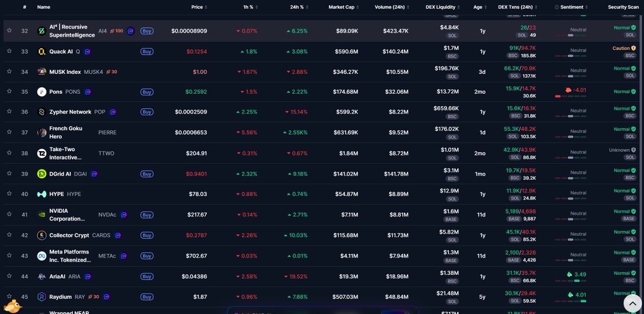Buy Zypher Network POP token
This screenshot has width=644, height=314.
coord(147,112)
